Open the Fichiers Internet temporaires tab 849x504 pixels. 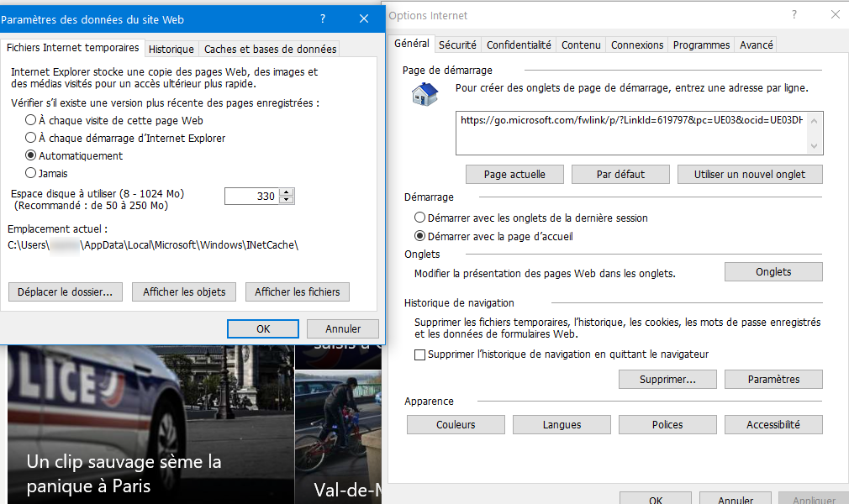coord(72,48)
